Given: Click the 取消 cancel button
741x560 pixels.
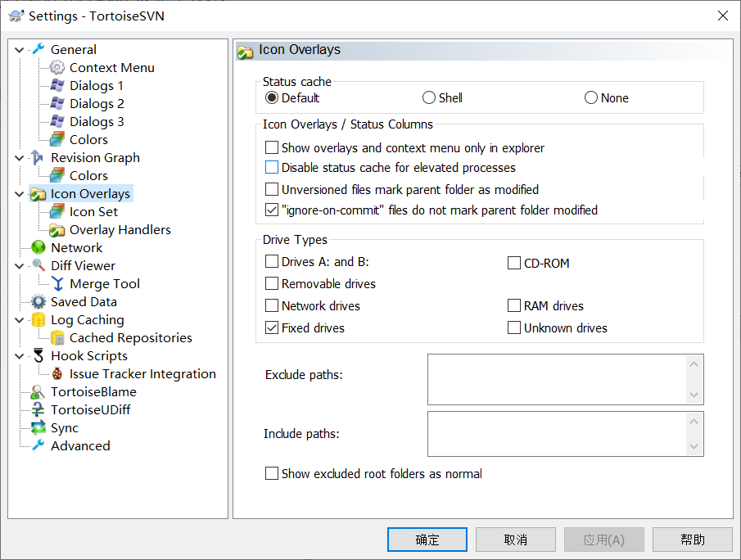Looking at the screenshot, I should point(516,540).
